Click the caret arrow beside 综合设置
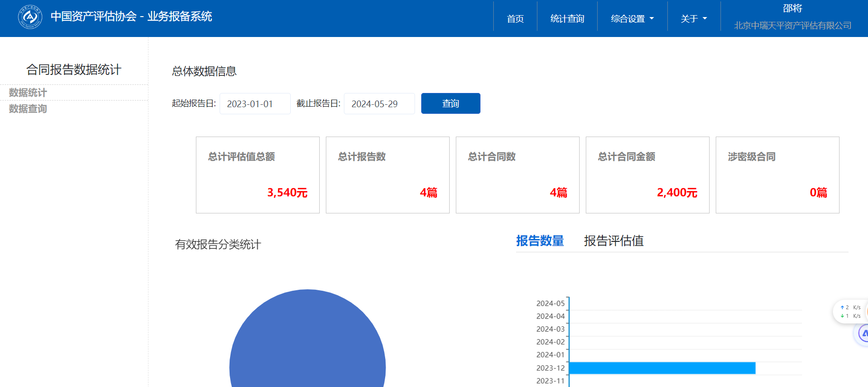 coord(652,18)
